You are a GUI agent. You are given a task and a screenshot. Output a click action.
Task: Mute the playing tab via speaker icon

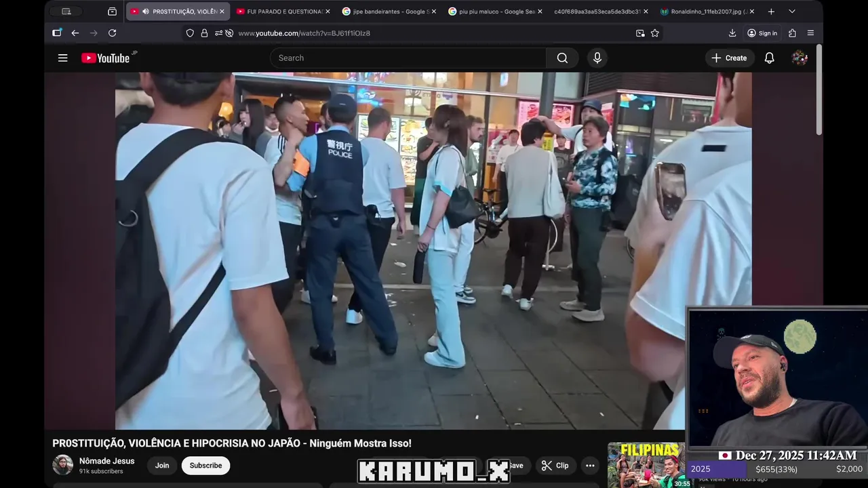146,12
